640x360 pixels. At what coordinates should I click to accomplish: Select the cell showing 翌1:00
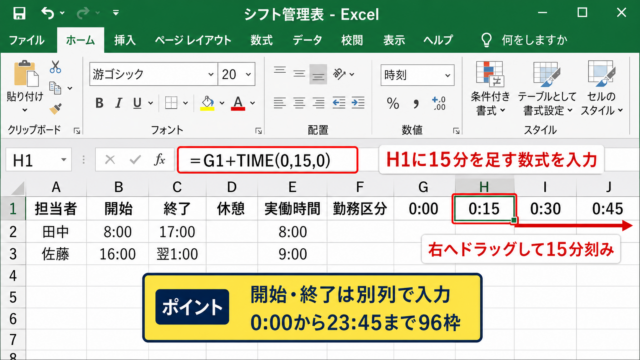click(177, 254)
